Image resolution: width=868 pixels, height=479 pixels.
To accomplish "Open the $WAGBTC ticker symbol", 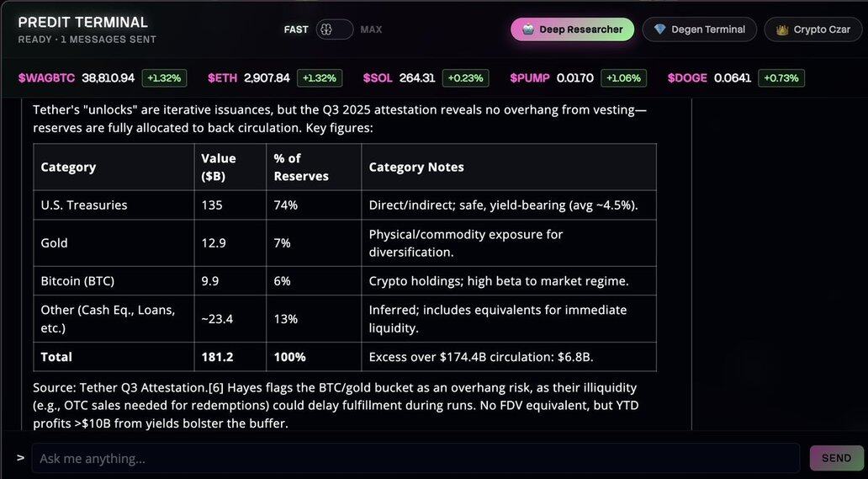I will [x=46, y=78].
